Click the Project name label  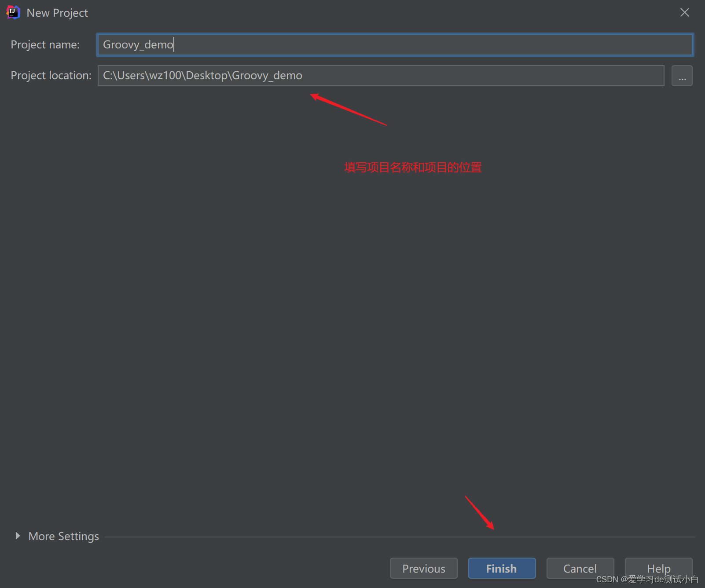(x=45, y=44)
